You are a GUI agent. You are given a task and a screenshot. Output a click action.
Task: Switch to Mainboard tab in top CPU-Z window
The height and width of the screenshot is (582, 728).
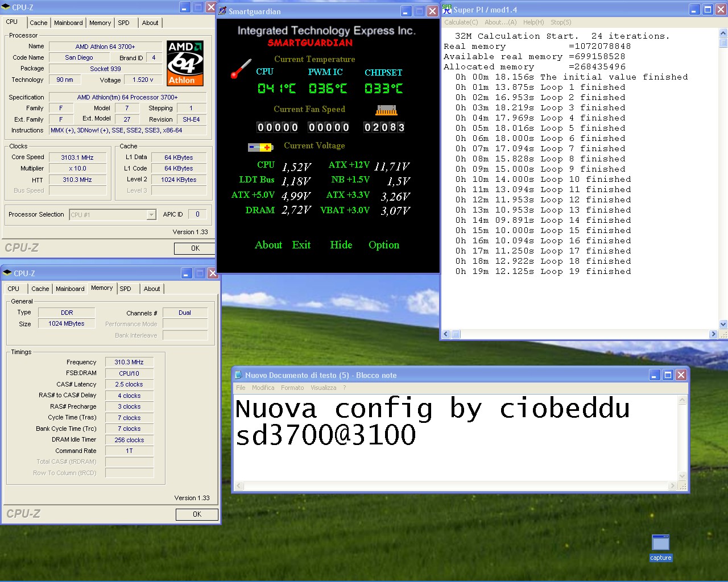point(68,23)
